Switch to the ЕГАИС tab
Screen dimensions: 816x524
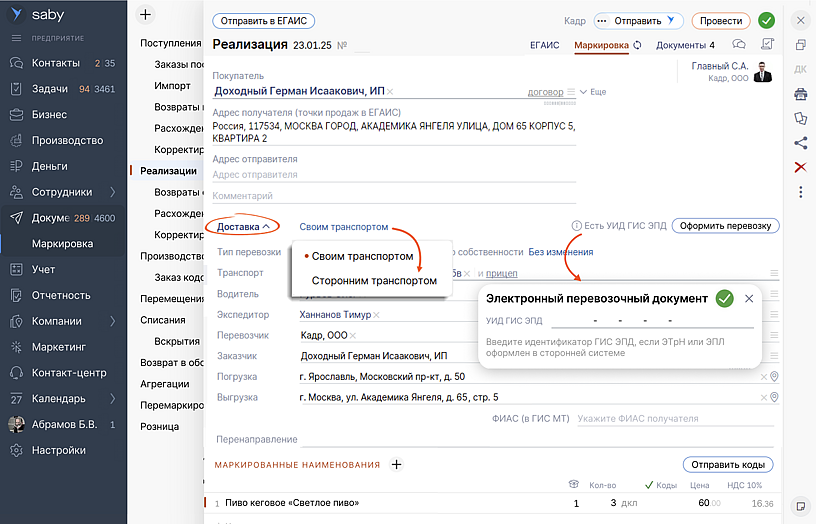[544, 45]
